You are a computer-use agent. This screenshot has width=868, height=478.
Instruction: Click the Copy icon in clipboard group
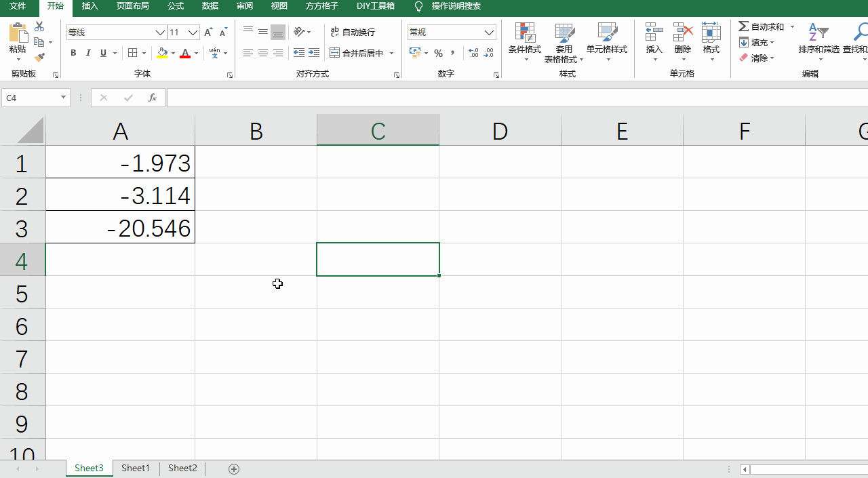(39, 42)
